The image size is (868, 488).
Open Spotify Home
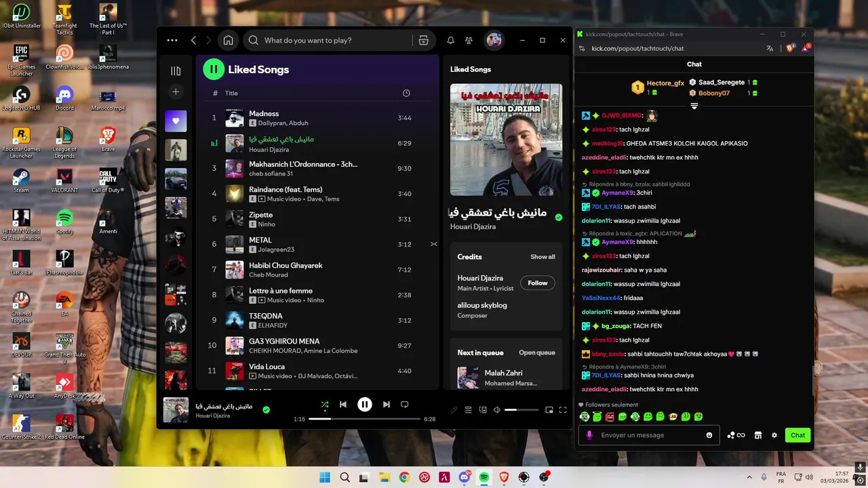point(229,40)
